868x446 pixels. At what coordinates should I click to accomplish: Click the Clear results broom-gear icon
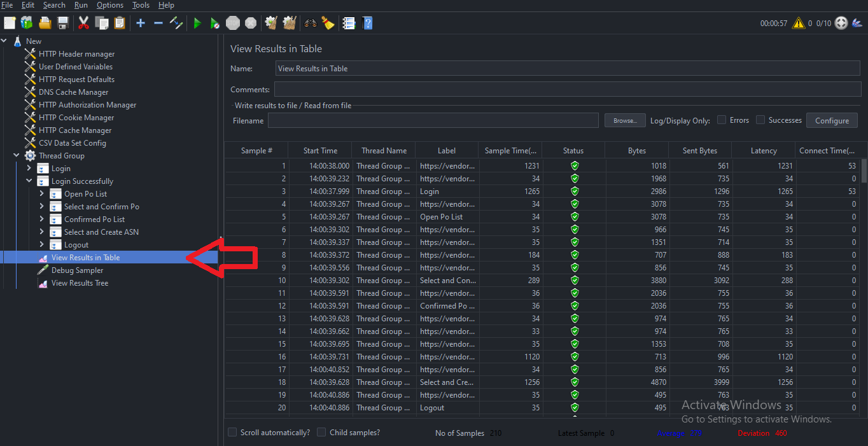coord(271,23)
